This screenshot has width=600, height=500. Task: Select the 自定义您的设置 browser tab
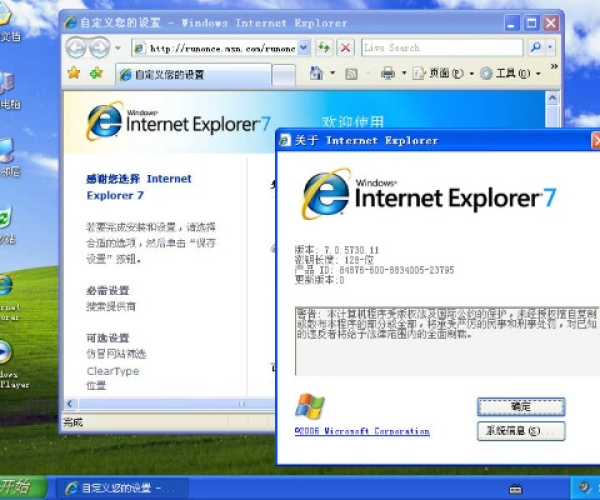click(193, 75)
